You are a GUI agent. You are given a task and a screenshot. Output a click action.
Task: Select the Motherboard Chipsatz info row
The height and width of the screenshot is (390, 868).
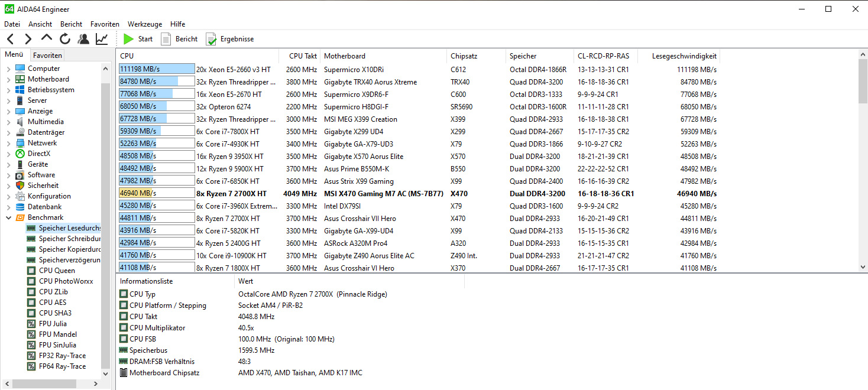point(290,372)
